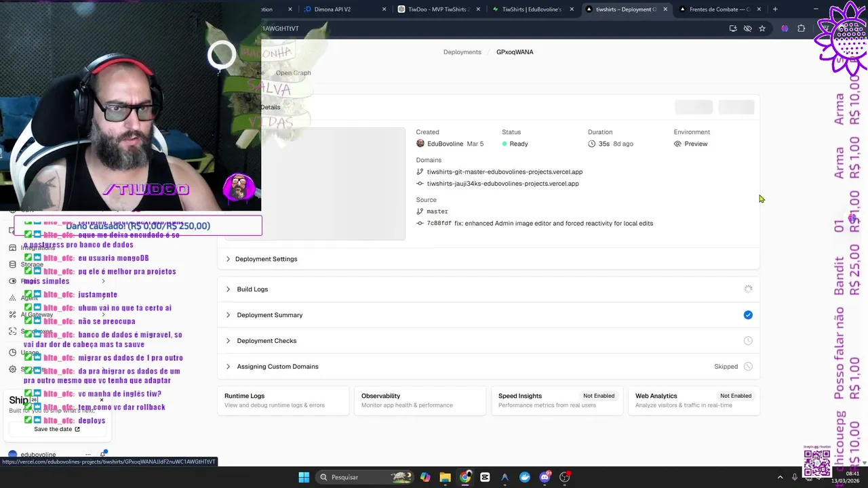Click the Skipped status text

click(x=726, y=367)
